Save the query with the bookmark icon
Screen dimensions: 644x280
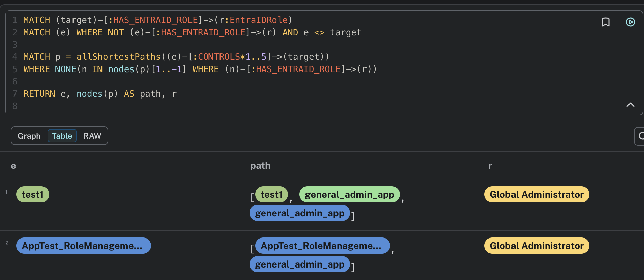(x=606, y=22)
